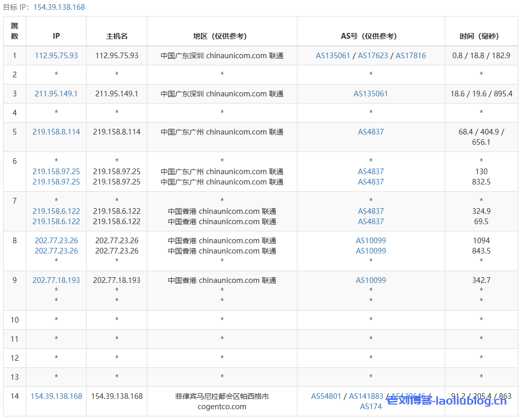Click the AS号（仅供参考） column header
Screen dimensions: 520x420
[x=371, y=36]
